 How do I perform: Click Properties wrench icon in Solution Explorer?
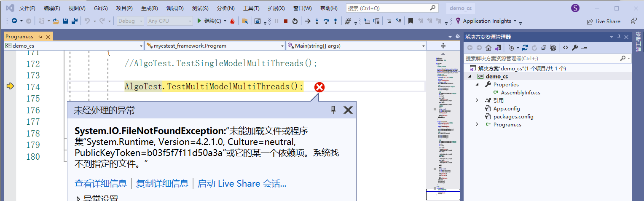(x=575, y=48)
